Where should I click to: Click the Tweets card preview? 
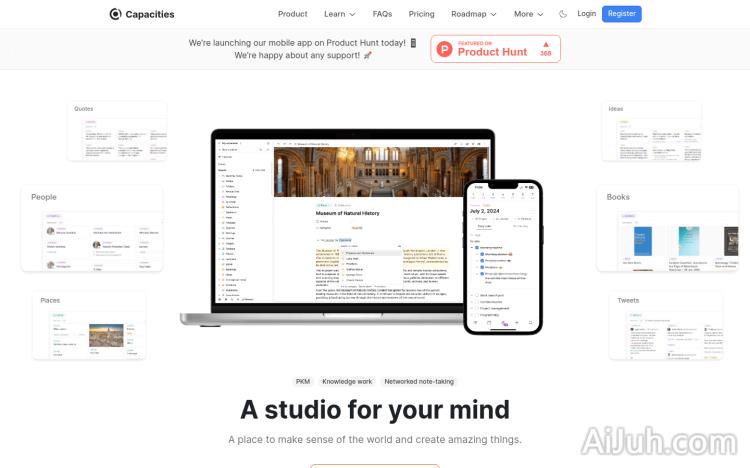pos(665,326)
